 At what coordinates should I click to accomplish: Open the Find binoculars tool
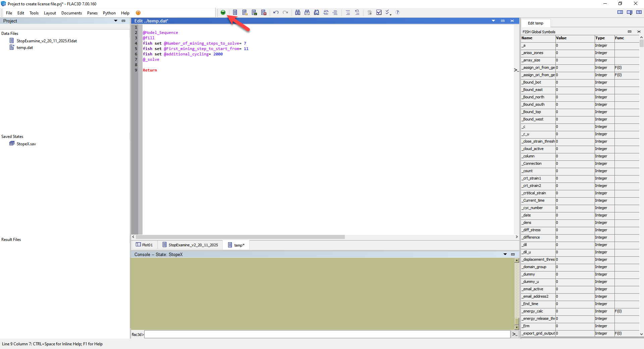[298, 12]
